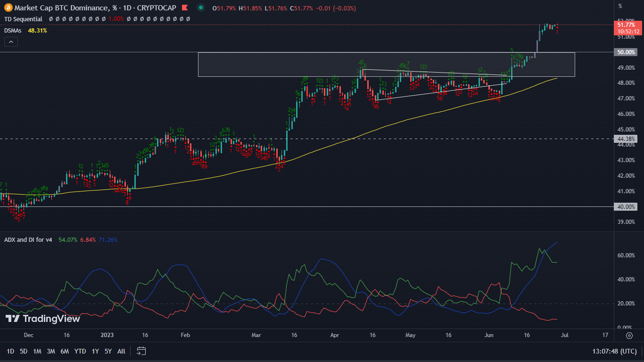The height and width of the screenshot is (362, 644).
Task: Open timezone menu at 13:07:48 (UTC)
Action: tap(614, 351)
